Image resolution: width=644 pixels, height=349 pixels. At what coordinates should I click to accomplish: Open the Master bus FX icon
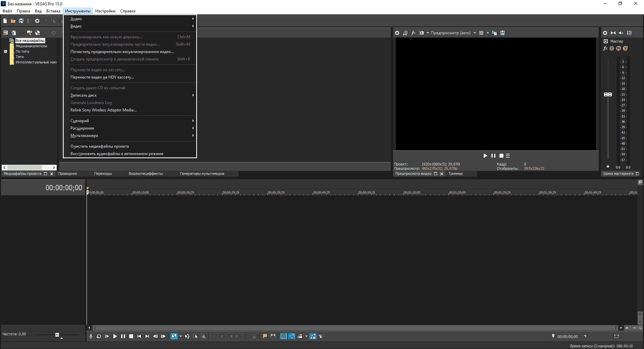click(605, 48)
